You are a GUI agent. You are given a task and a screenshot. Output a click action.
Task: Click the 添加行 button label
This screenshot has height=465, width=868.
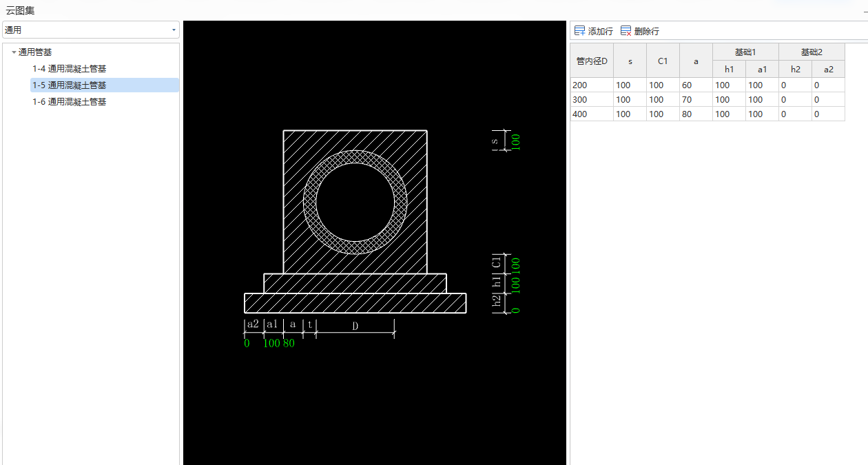[x=600, y=32]
